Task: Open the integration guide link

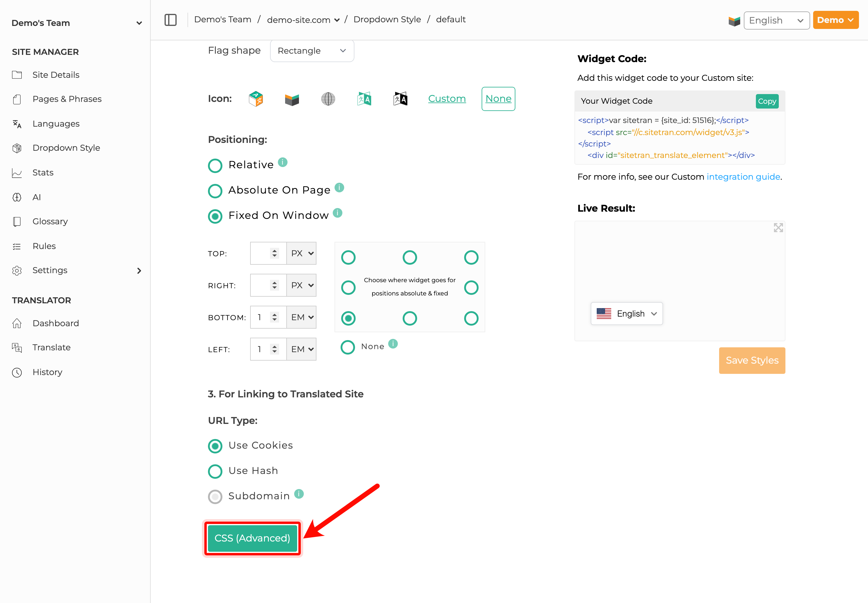Action: tap(743, 177)
